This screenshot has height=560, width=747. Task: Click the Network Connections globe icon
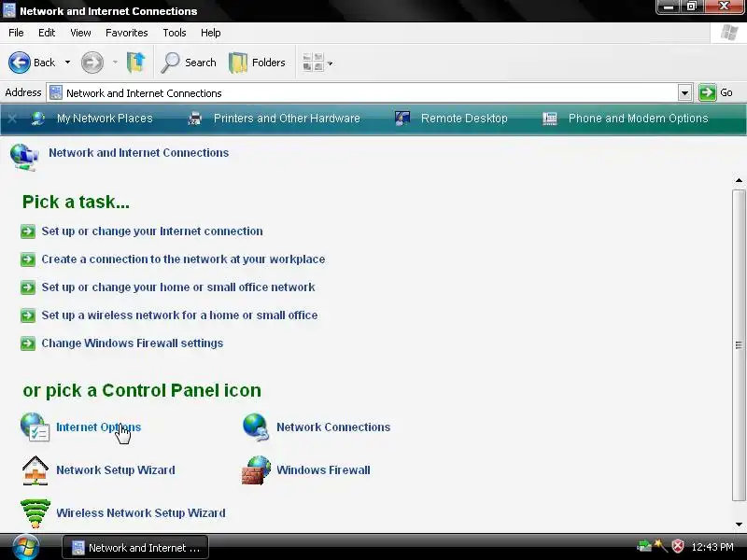[x=256, y=427]
